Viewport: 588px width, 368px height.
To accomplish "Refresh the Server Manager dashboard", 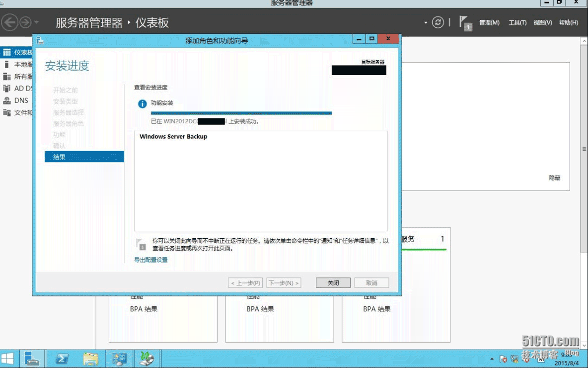I will [x=438, y=22].
